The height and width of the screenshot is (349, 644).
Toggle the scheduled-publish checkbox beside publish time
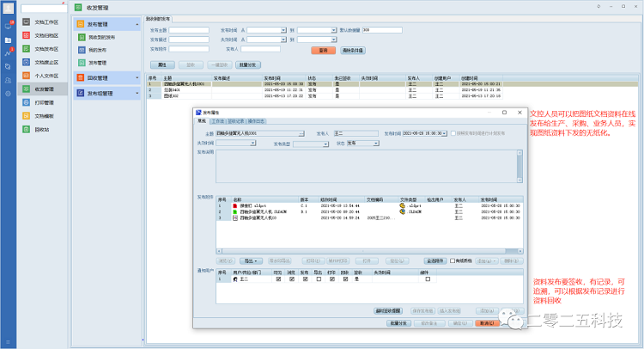coord(453,133)
